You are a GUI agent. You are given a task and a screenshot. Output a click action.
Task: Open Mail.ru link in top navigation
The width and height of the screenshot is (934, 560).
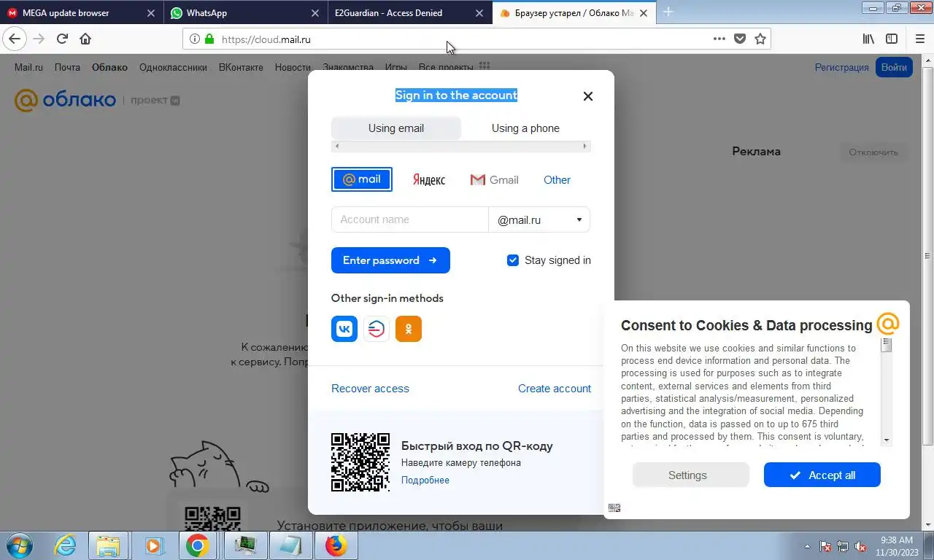28,67
